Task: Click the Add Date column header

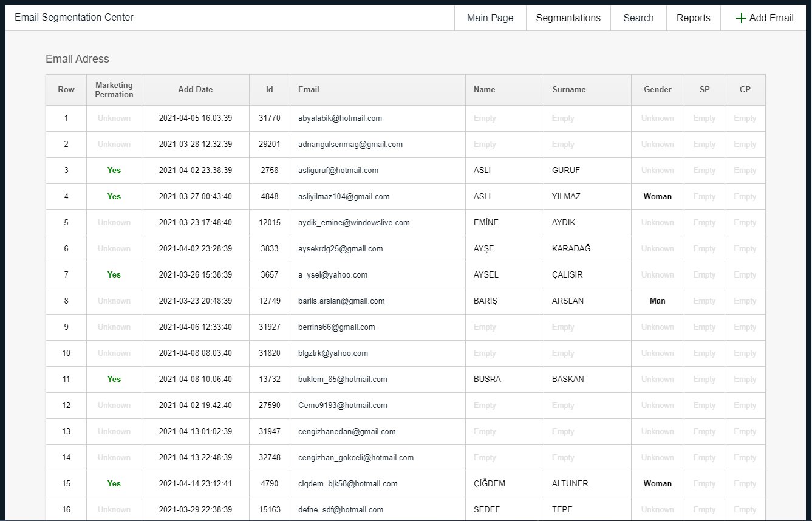Action: tap(196, 90)
